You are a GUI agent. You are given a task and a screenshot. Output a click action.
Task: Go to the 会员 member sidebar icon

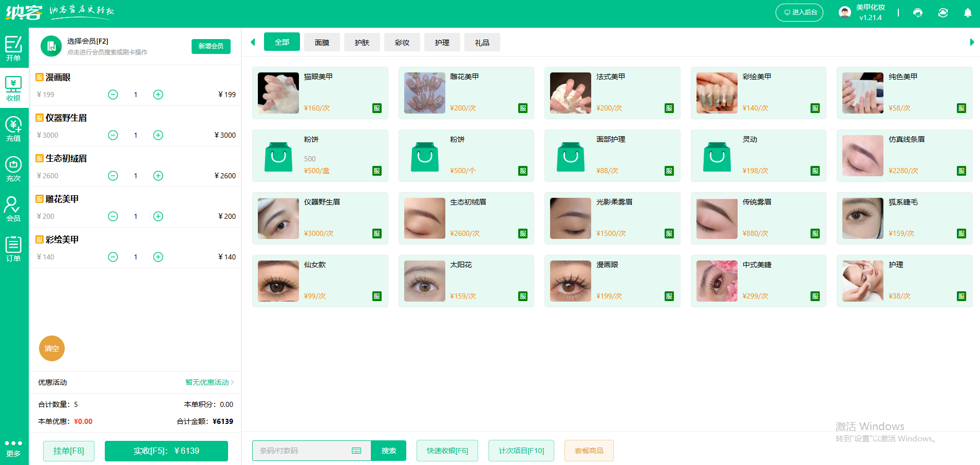(x=14, y=209)
